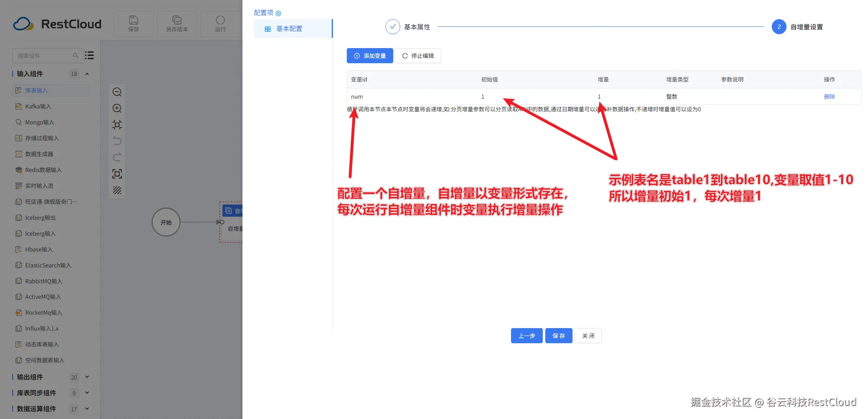Open the 基本配置 tab

(x=293, y=29)
